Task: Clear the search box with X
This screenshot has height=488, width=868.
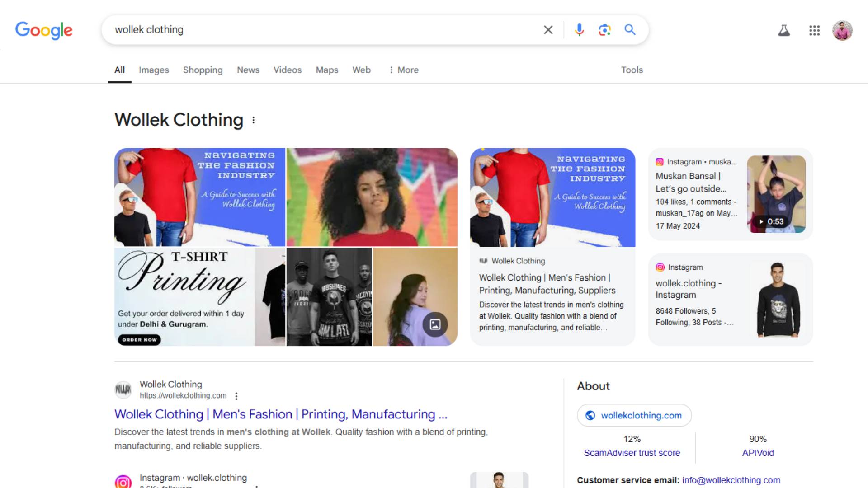Action: click(548, 30)
